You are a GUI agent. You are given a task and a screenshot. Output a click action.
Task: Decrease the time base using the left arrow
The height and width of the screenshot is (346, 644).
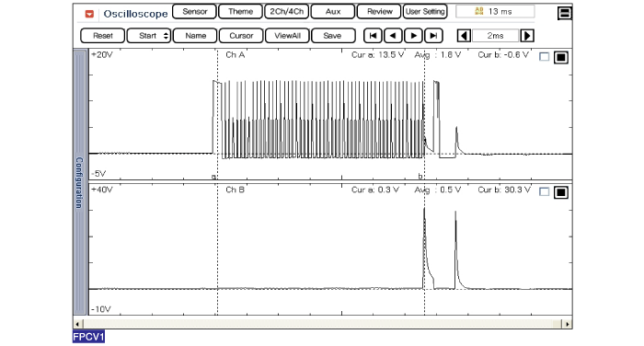coord(464,36)
